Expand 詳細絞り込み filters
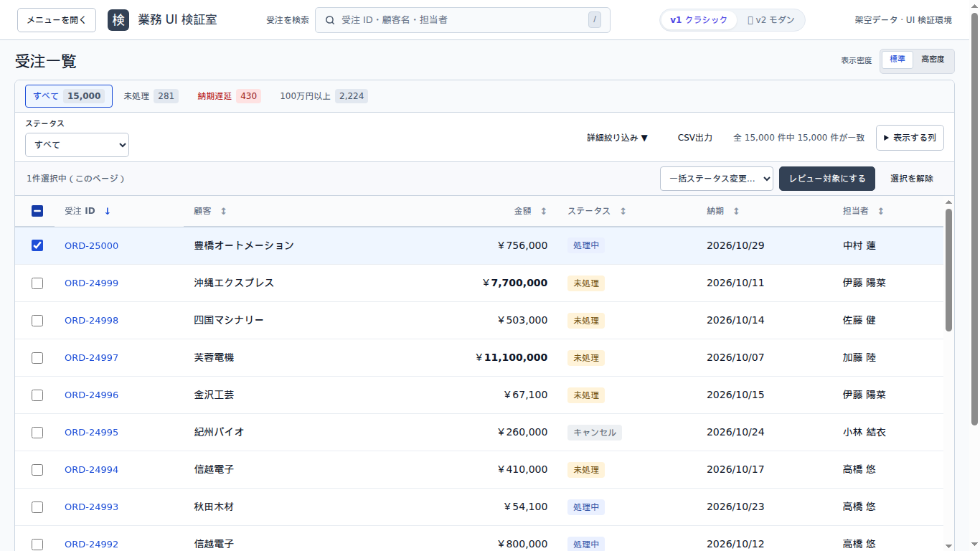 (618, 138)
